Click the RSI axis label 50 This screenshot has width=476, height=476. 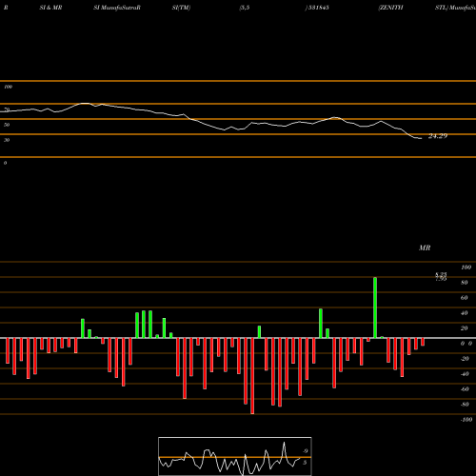click(x=7, y=125)
